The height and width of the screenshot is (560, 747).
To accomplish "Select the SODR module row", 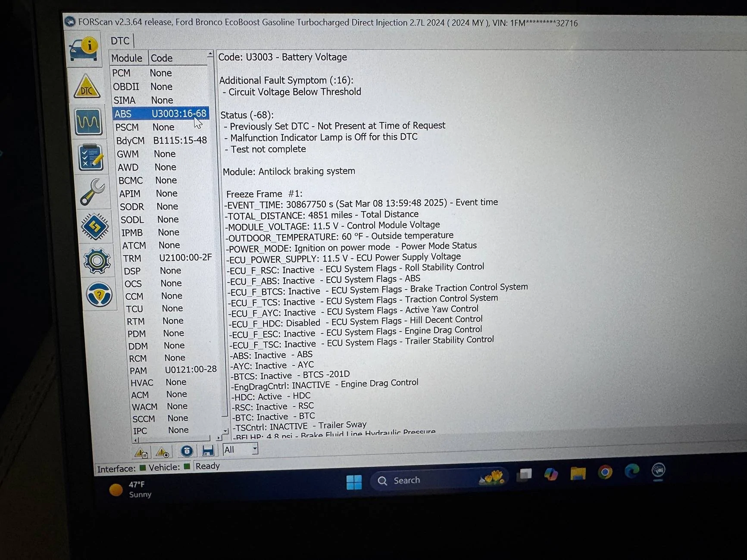I will tap(167, 207).
